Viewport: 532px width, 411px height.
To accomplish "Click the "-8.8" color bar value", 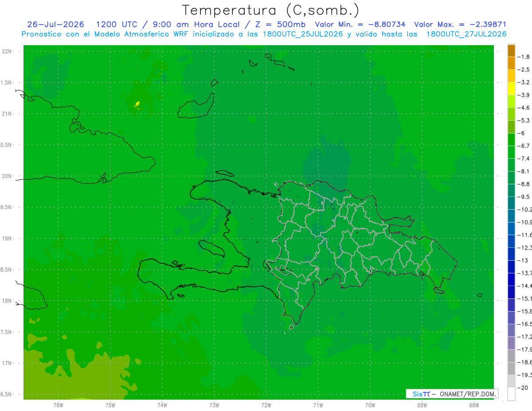I will 524,184.
